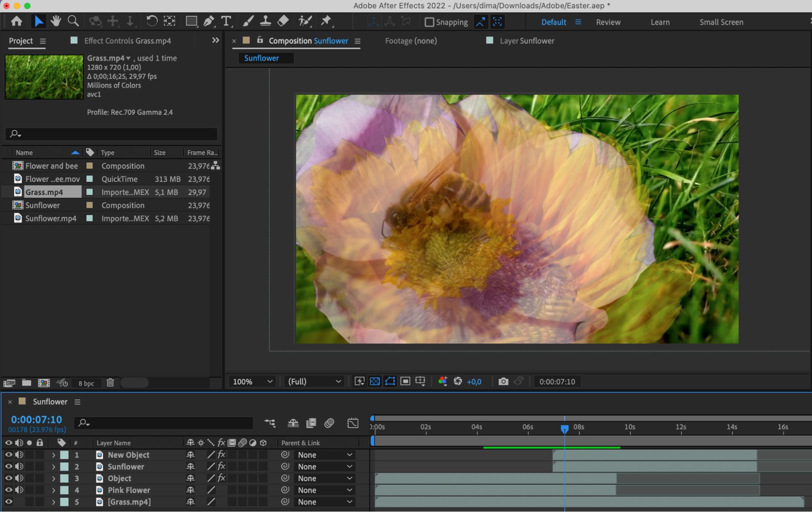The image size is (812, 512).
Task: Click the Fast Previews icon
Action: click(x=359, y=381)
